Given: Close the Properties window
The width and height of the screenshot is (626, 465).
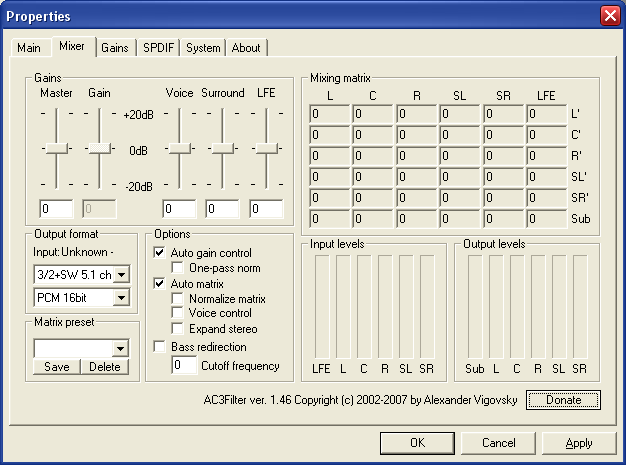Looking at the screenshot, I should (x=609, y=16).
